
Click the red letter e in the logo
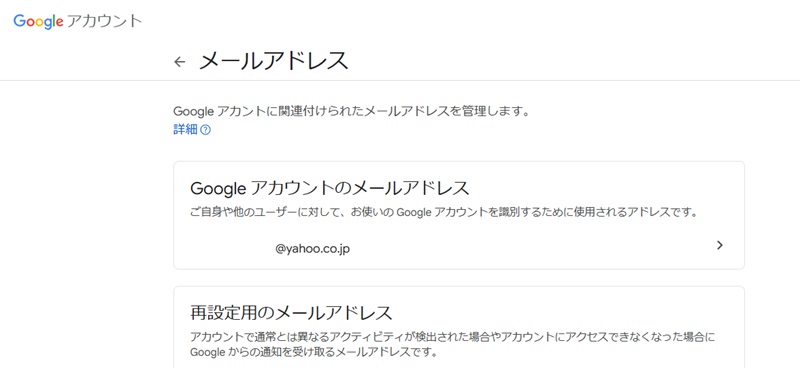(x=59, y=22)
